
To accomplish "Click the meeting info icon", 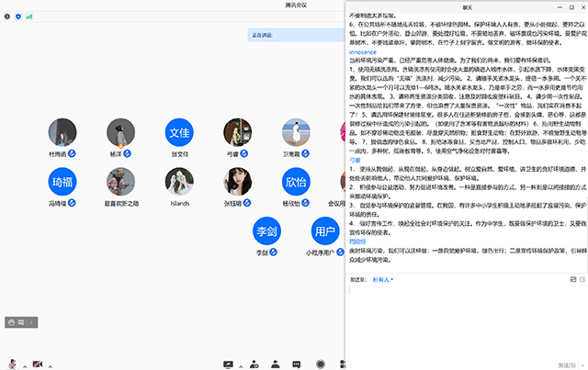I will pyautogui.click(x=8, y=16).
